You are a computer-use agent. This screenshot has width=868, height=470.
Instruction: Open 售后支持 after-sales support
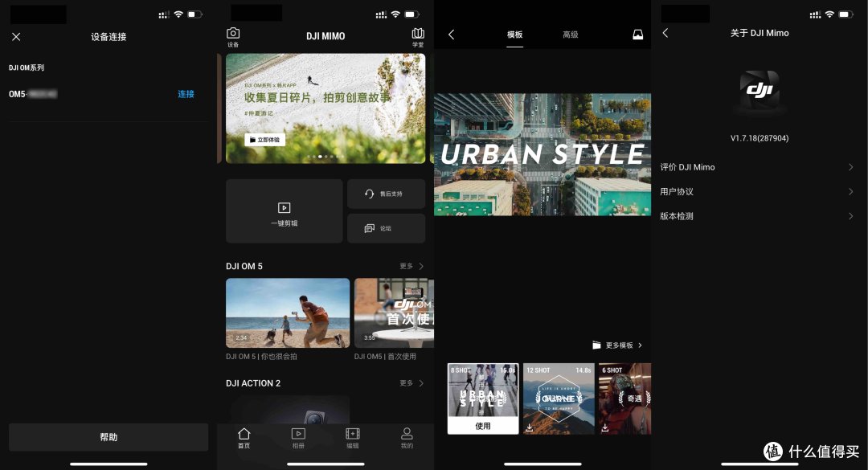[386, 194]
